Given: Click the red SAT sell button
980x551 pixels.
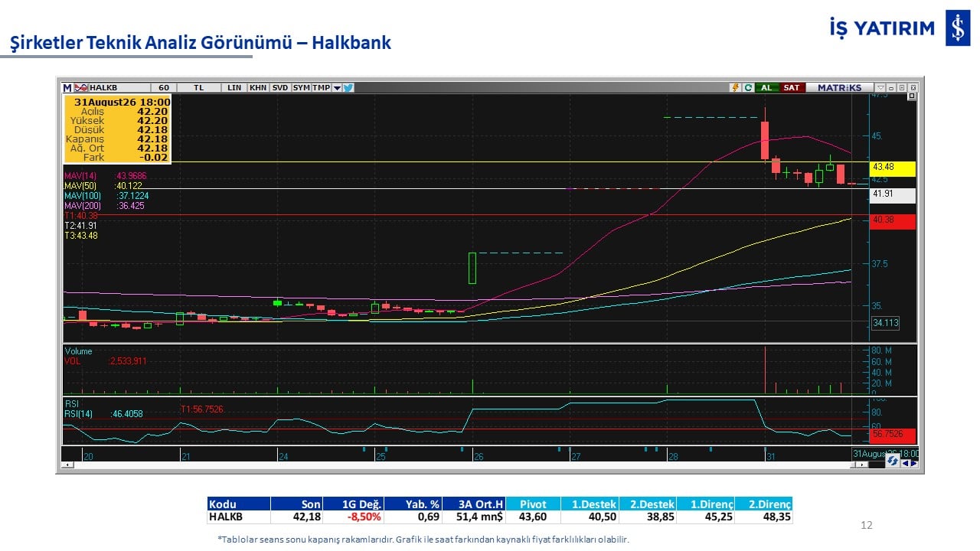Looking at the screenshot, I should click(x=792, y=87).
